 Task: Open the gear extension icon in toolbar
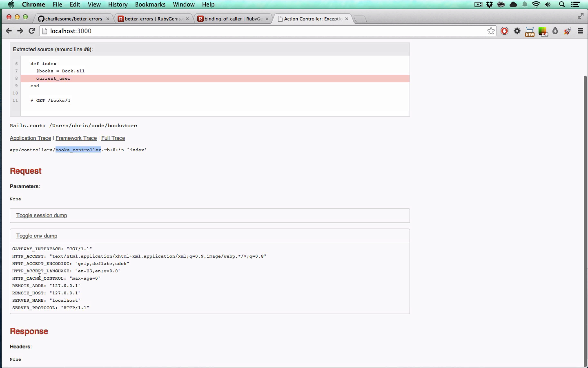517,31
